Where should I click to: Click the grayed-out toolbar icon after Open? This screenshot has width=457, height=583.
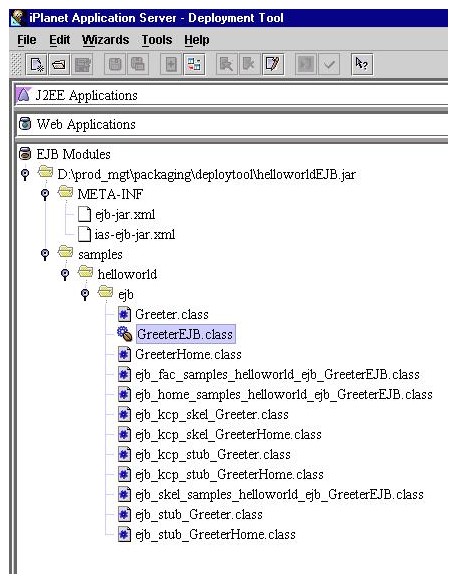pos(82,65)
